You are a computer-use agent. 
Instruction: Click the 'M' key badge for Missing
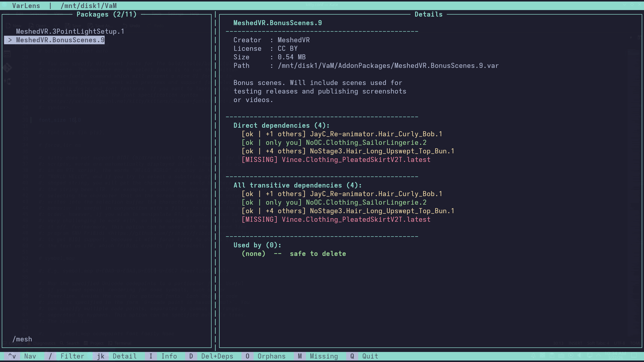point(300,356)
